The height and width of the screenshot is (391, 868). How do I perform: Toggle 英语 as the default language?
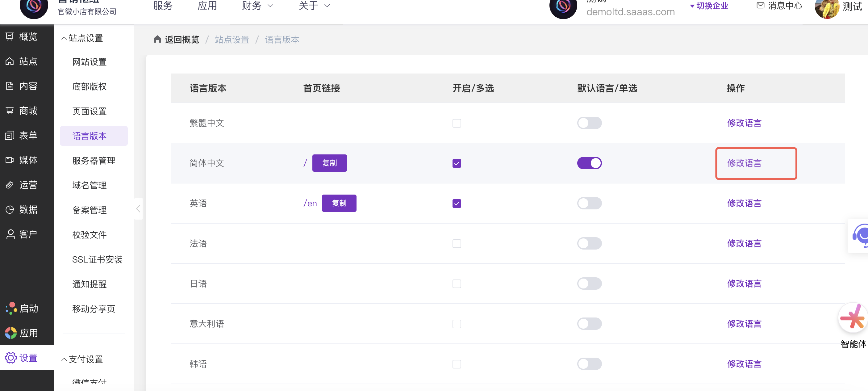pyautogui.click(x=589, y=203)
